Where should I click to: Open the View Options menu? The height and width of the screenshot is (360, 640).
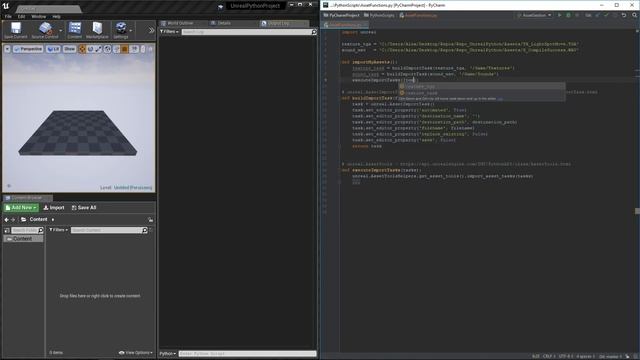tap(136, 353)
